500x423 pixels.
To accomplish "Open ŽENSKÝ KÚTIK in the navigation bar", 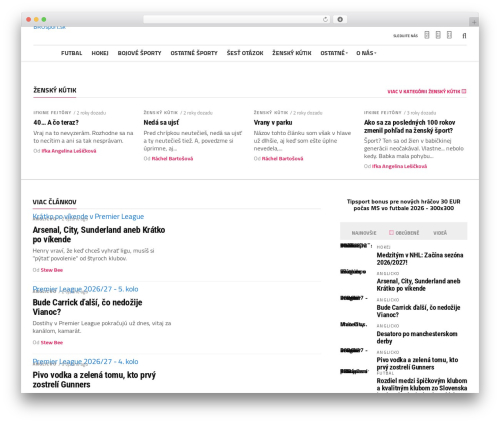I will [x=292, y=53].
